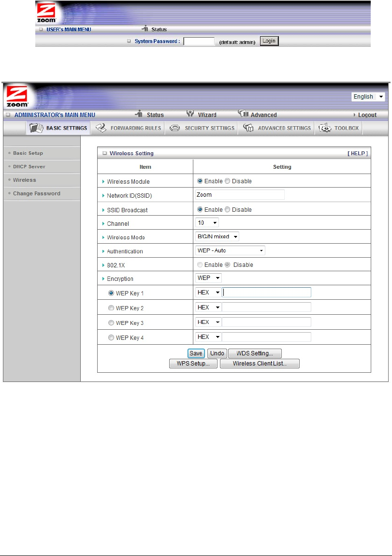Image resolution: width=392 pixels, height=556 pixels.
Task: Click the Forwarding Rules icon
Action: pos(101,128)
